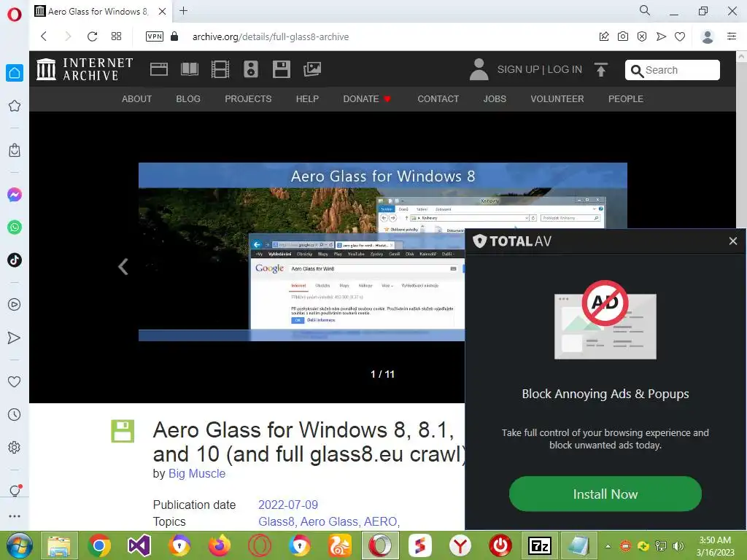Open 7-Zip from taskbar
This screenshot has height=560, width=747.
(x=541, y=545)
